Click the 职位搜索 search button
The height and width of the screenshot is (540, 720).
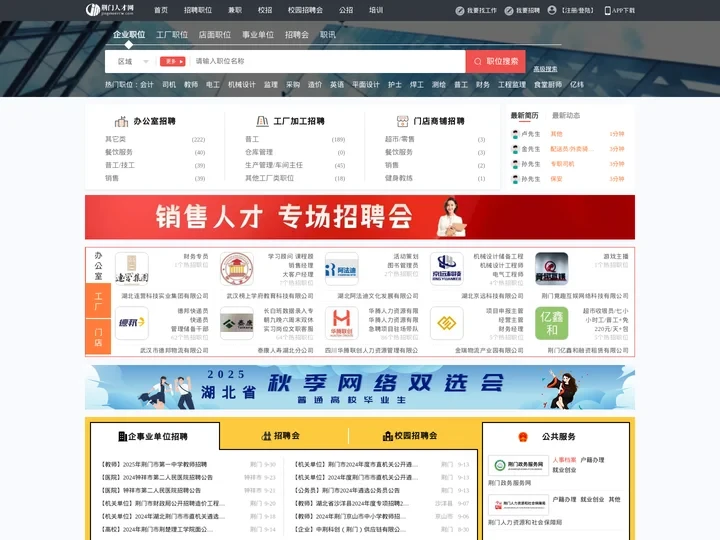(496, 62)
